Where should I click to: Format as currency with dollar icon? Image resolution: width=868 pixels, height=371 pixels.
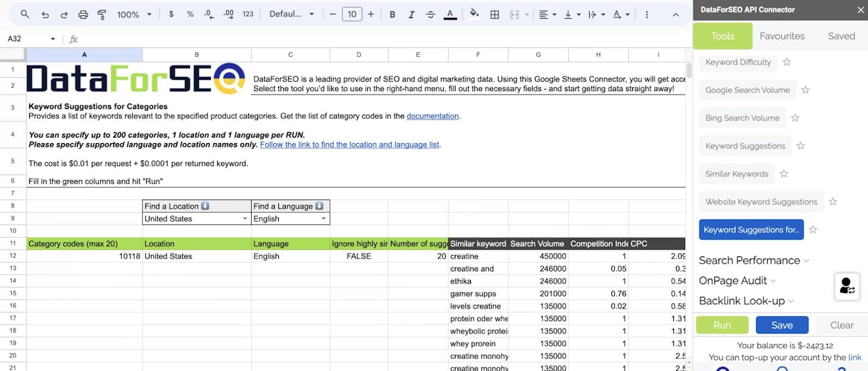coord(171,14)
